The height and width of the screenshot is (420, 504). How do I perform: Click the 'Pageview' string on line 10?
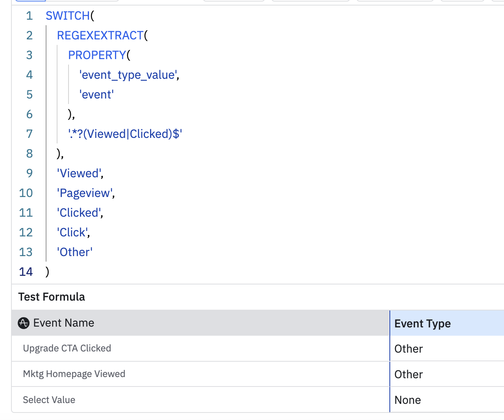point(85,193)
